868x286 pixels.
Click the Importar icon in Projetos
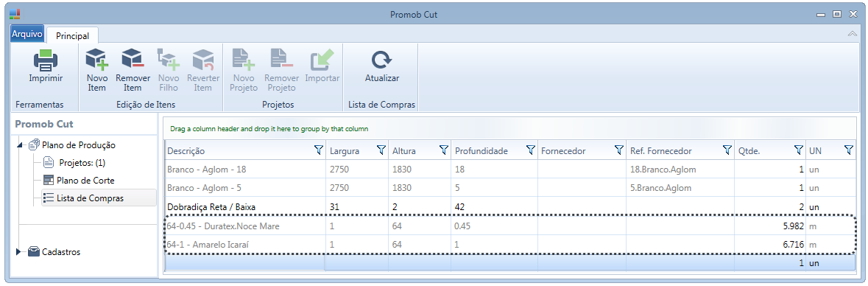tap(322, 60)
